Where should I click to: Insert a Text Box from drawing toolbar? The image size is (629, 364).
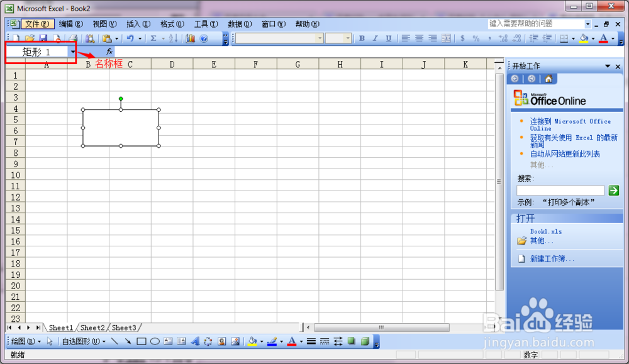(168, 341)
